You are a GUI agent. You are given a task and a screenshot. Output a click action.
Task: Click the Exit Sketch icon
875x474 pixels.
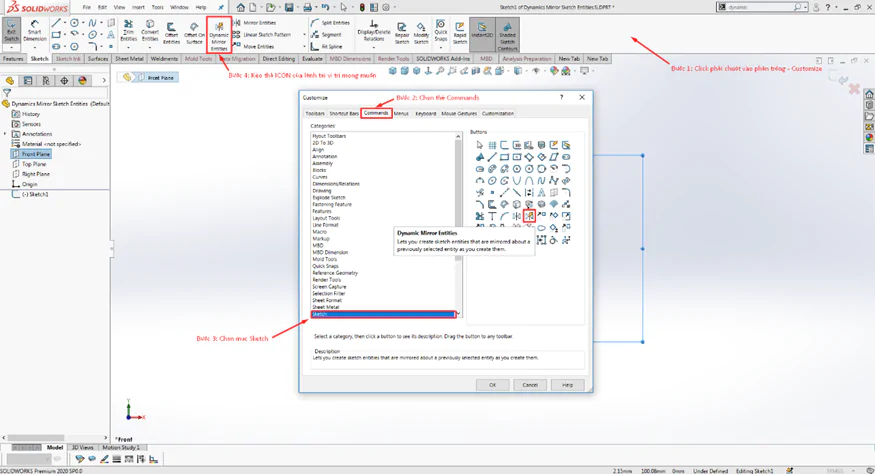pyautogui.click(x=11, y=31)
